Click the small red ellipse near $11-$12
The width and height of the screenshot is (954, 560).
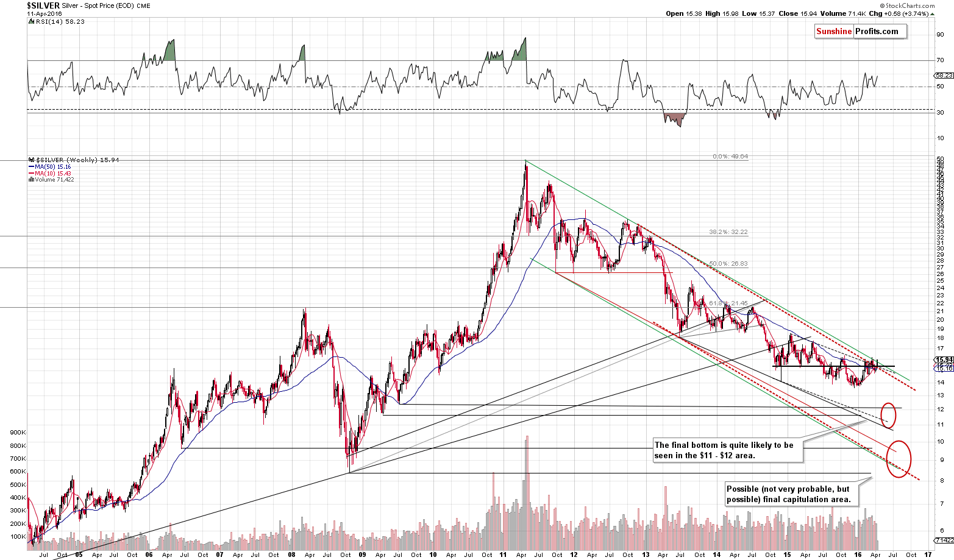coord(888,414)
